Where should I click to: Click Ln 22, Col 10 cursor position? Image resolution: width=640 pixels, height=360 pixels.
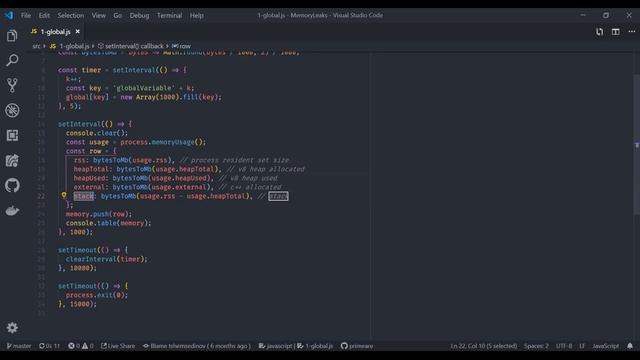484,346
